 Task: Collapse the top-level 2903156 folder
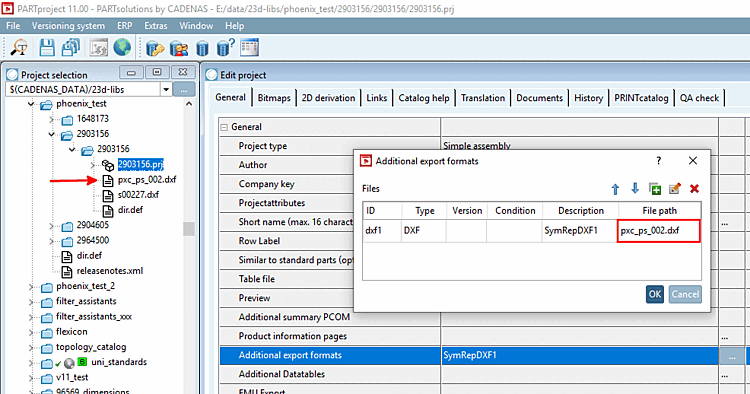pos(52,134)
